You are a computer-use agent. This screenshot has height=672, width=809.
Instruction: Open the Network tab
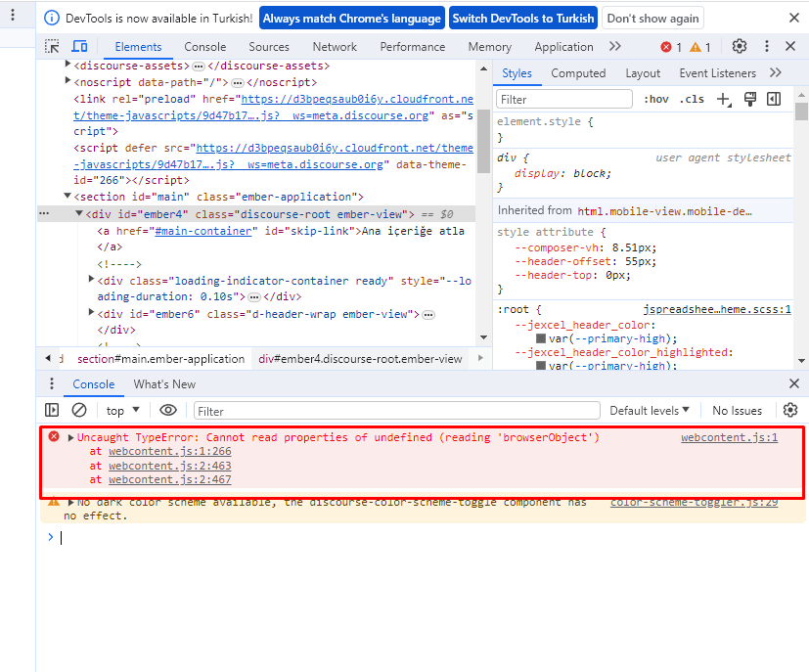[335, 47]
